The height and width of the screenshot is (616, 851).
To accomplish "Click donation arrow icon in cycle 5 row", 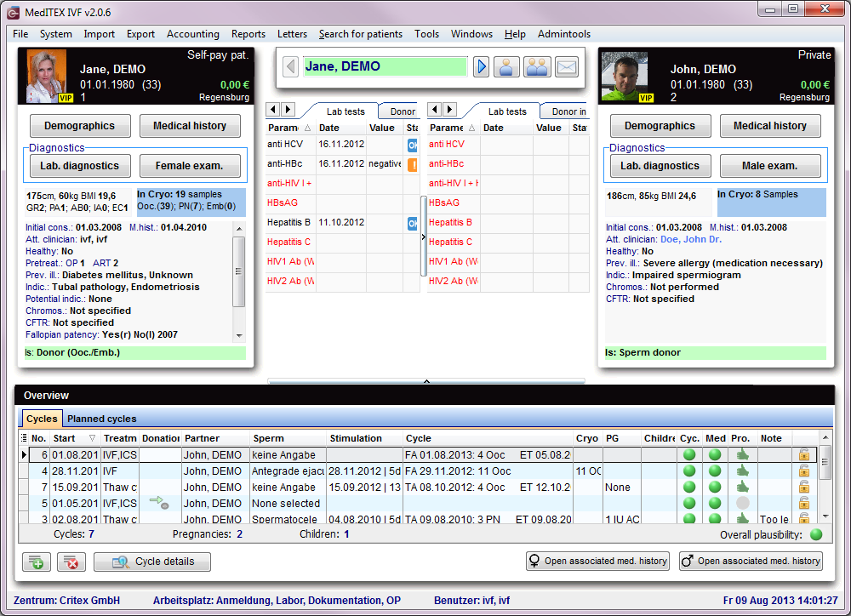I will pos(159,502).
